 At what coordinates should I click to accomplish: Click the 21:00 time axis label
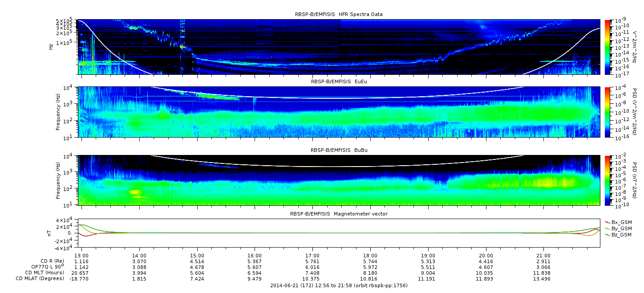(544, 256)
